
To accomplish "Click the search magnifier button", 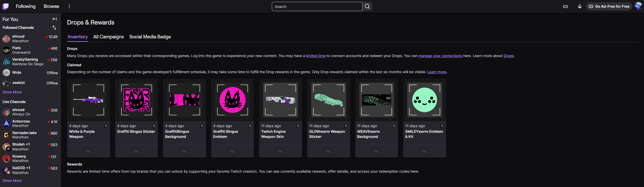I will pos(367,6).
